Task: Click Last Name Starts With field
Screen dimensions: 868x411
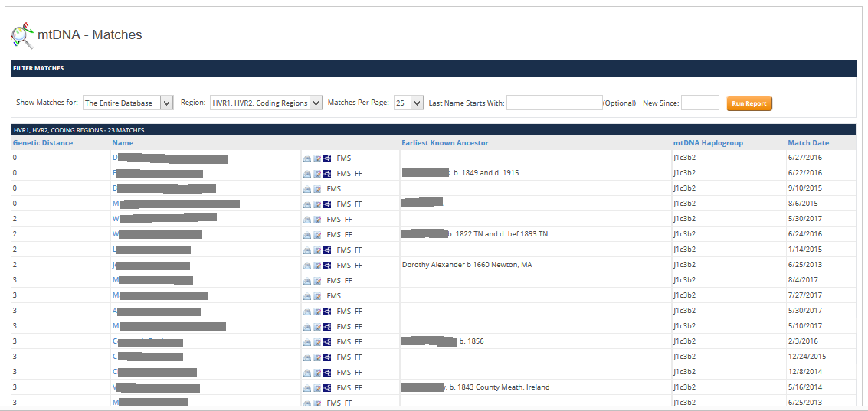Action: pos(554,103)
